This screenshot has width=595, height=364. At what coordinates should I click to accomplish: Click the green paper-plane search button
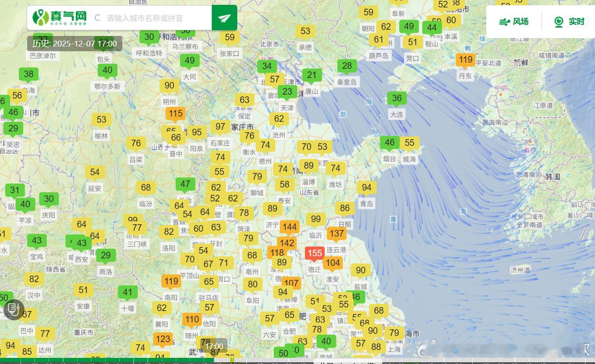(224, 18)
